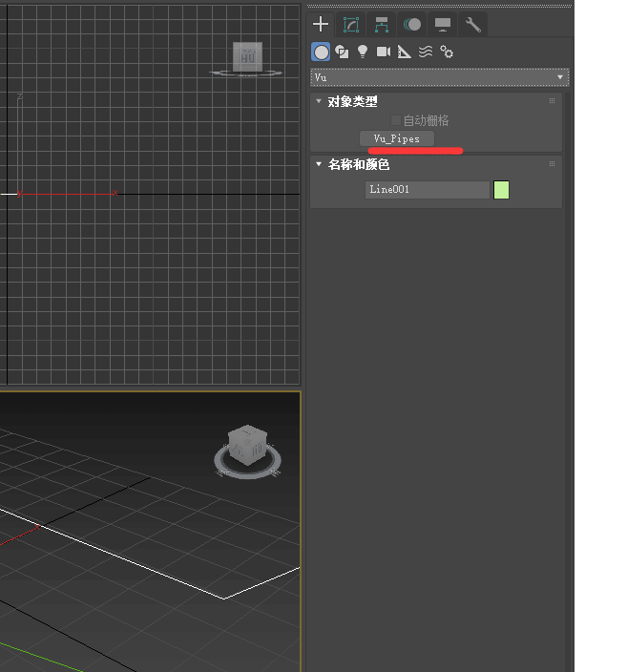Select the Geometry category icon
Viewport: 627px width, 672px height.
[x=322, y=52]
